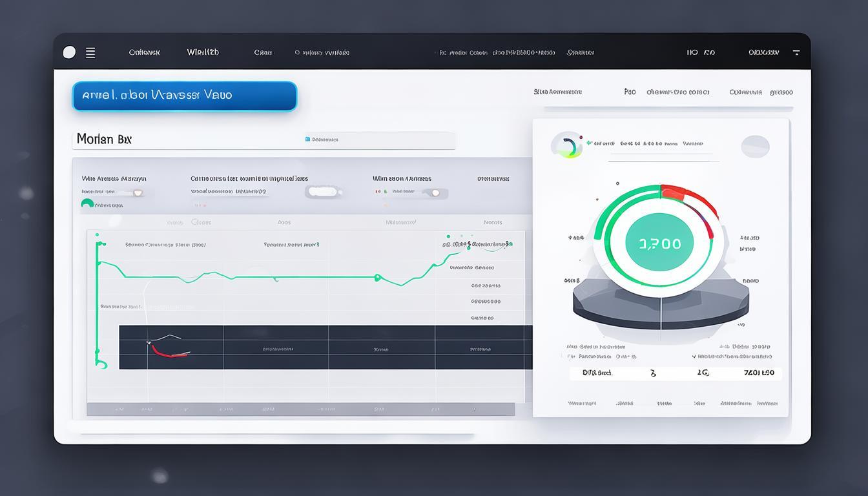This screenshot has height=496, width=868.
Task: Click the white circle logo icon
Action: [69, 53]
